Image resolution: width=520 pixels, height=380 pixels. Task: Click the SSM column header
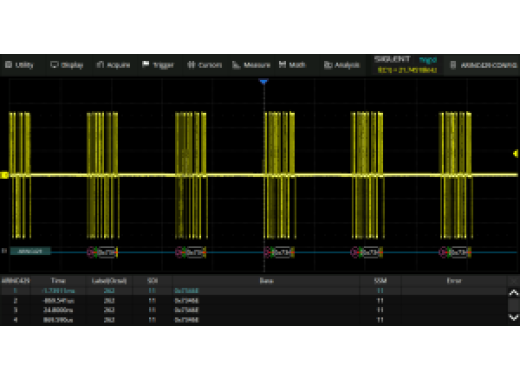point(380,281)
